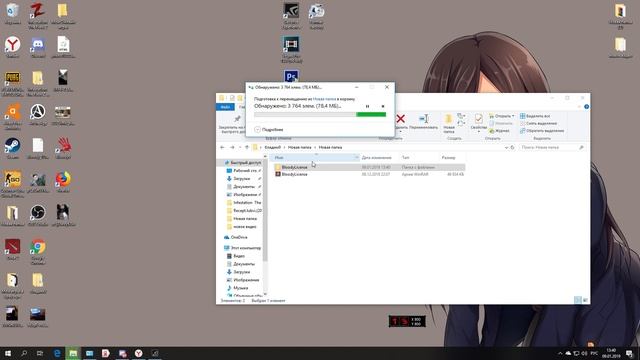Open the Counter-Strike GO desktop shortcut
Viewport: 640px width, 360px height.
13,184
